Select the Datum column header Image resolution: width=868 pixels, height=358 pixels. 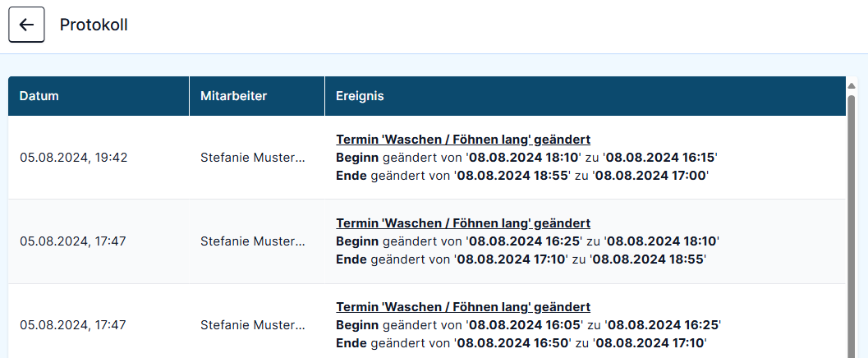point(99,96)
